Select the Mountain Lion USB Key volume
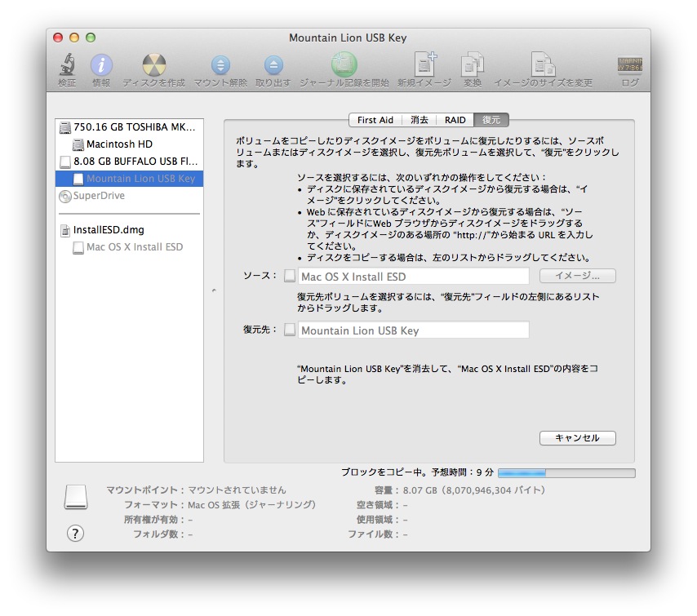Image resolution: width=697 pixels, height=616 pixels. click(129, 179)
